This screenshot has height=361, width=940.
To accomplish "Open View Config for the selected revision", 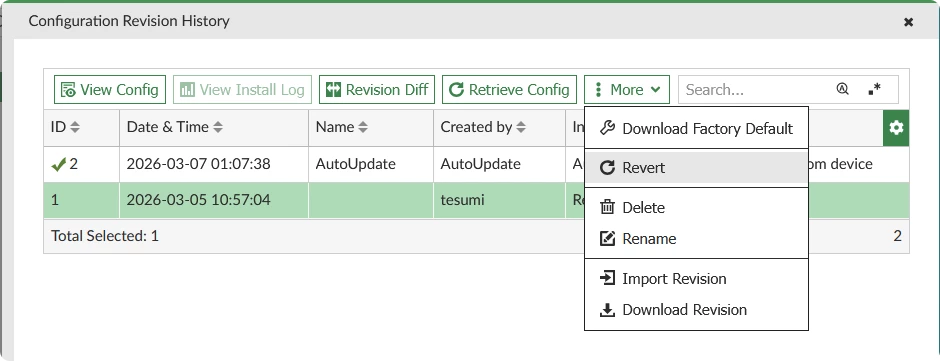I will [110, 89].
